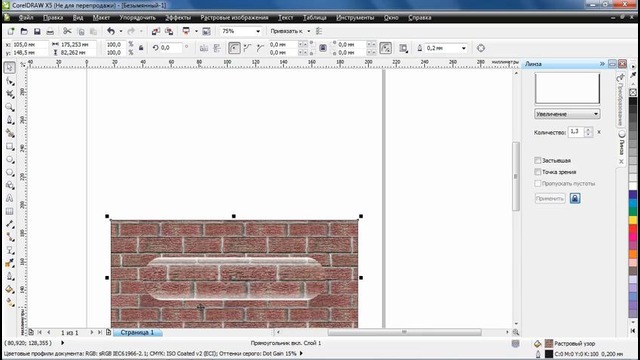Open the Правка menu
640x360 pixels.
(x=53, y=18)
